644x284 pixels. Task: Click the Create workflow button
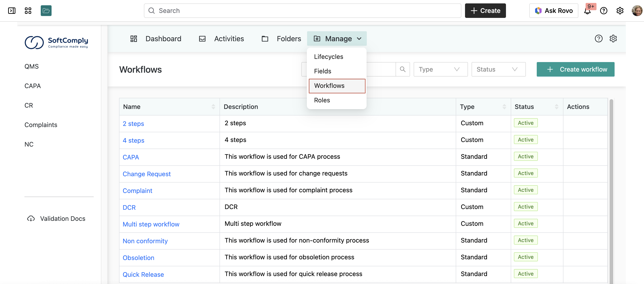[x=575, y=69]
